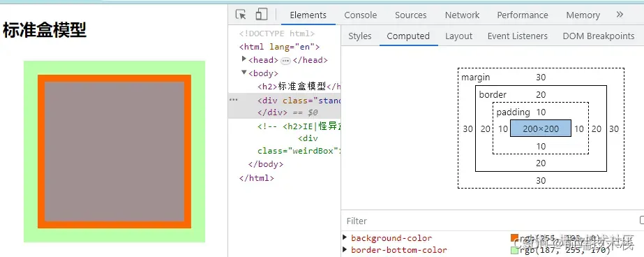Click the top margin value 30

pos(541,78)
